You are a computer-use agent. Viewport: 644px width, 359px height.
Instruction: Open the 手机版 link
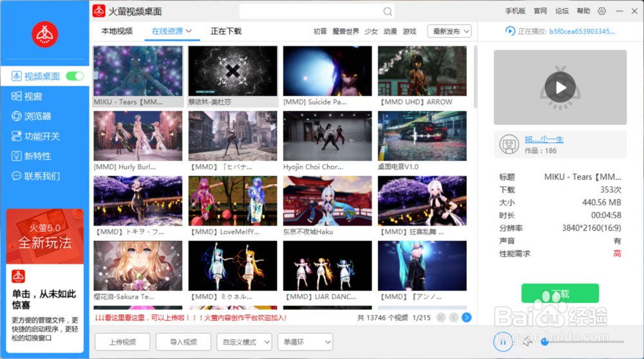tap(515, 11)
